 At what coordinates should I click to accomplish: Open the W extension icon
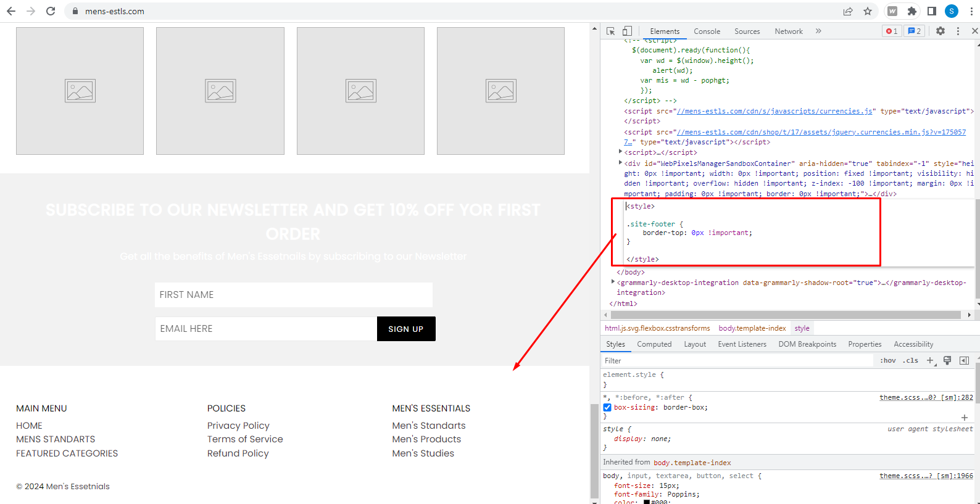(892, 11)
